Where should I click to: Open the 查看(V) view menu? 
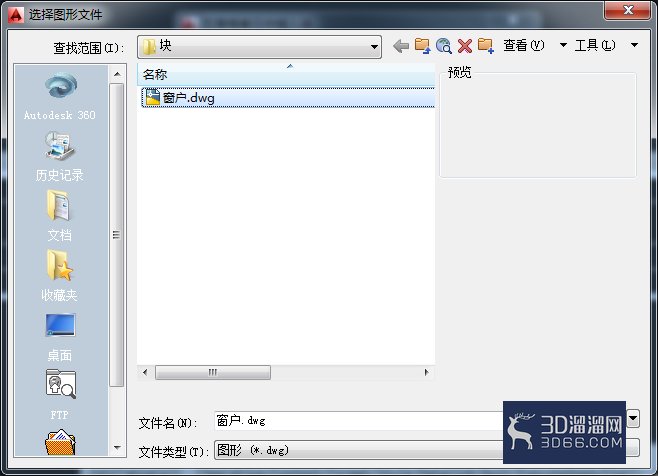[524, 45]
